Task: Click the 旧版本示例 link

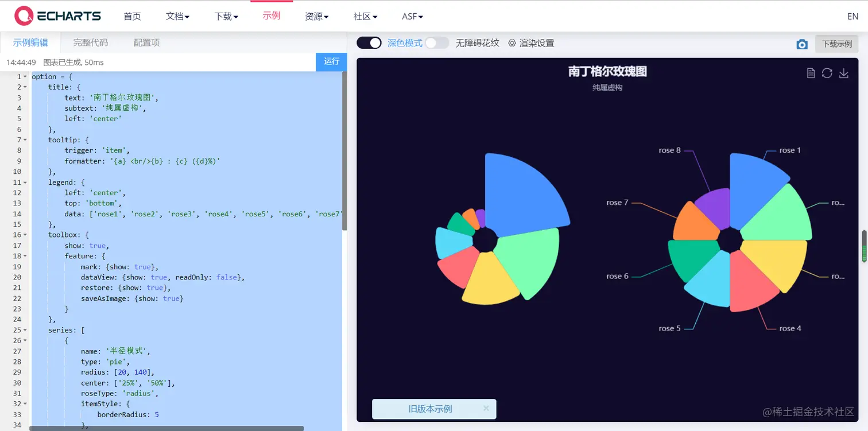Action: [431, 409]
